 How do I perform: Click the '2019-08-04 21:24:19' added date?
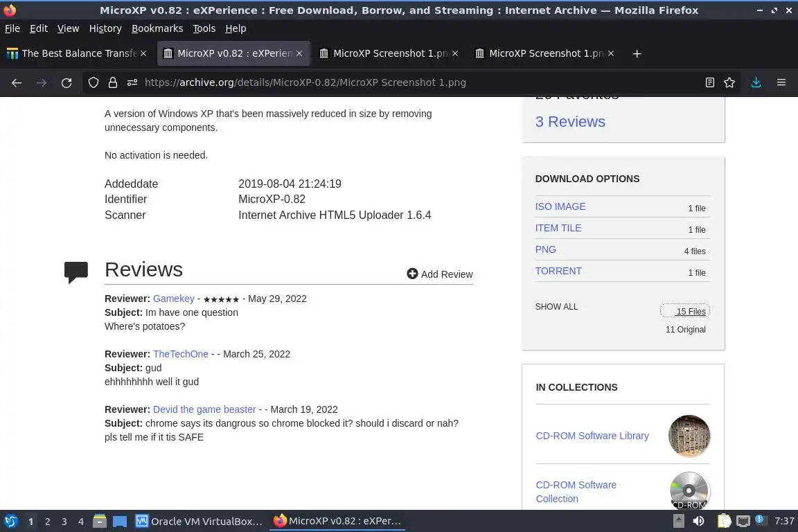290,184
